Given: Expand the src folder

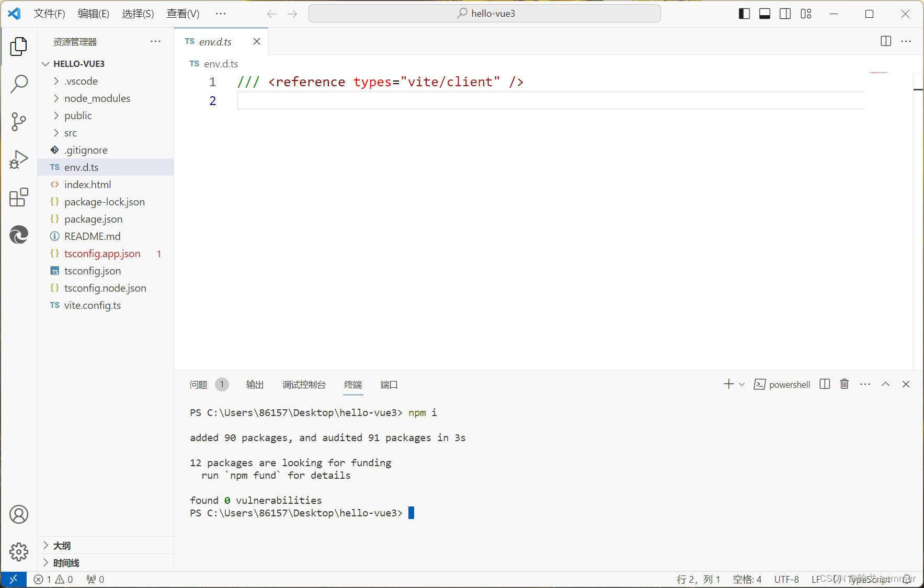Looking at the screenshot, I should pos(70,133).
